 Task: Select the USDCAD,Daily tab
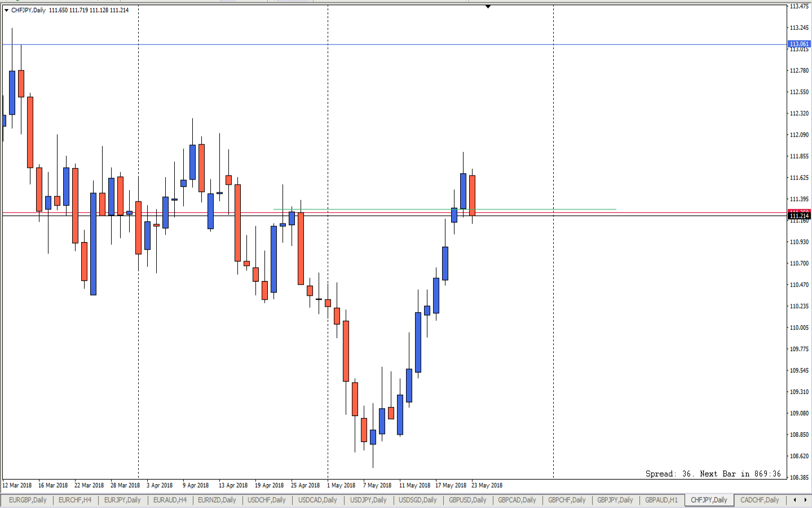[317, 500]
